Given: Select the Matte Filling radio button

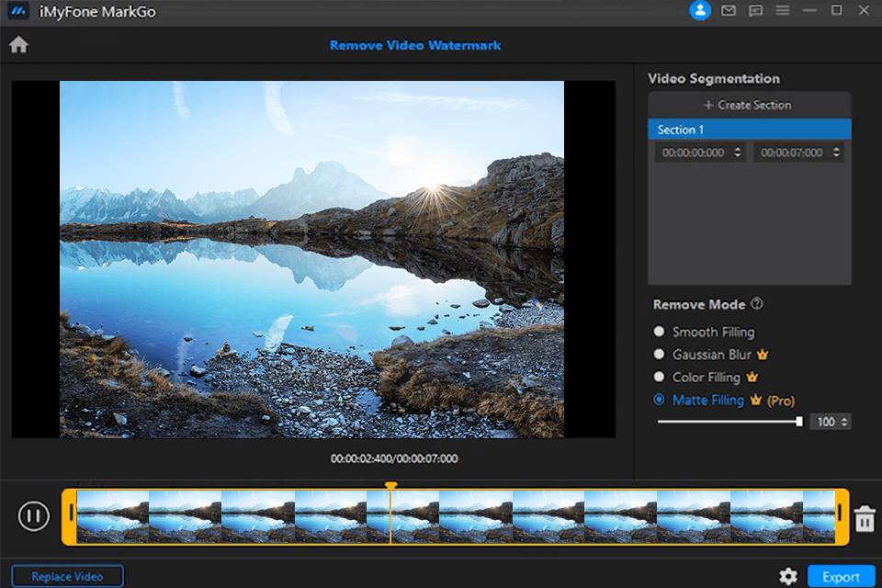Looking at the screenshot, I should point(659,401).
